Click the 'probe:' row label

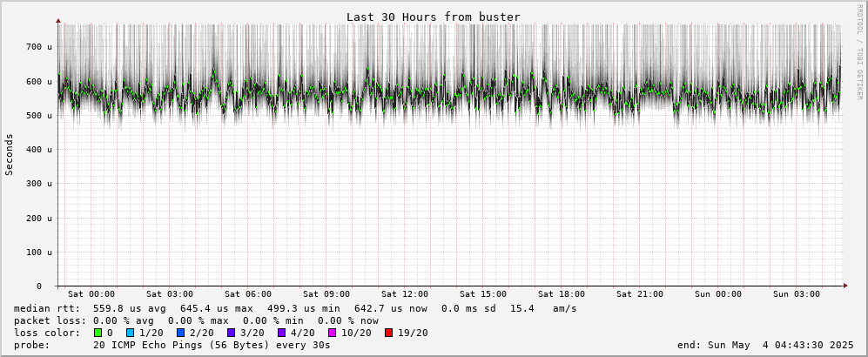tap(32, 346)
